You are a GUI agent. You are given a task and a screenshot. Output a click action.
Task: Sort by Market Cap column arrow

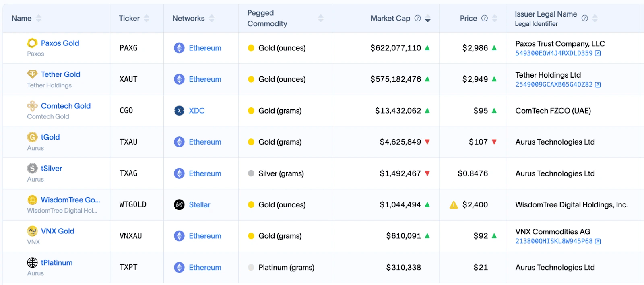pos(428,18)
